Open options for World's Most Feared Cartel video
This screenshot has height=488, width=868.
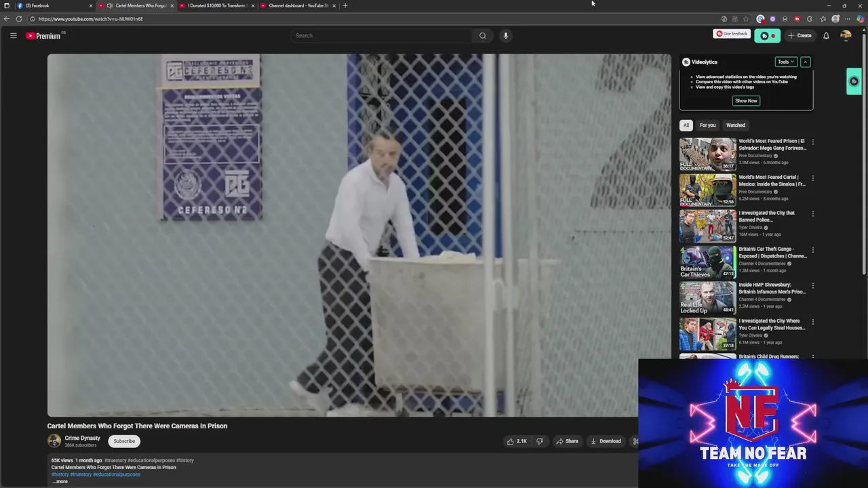812,178
